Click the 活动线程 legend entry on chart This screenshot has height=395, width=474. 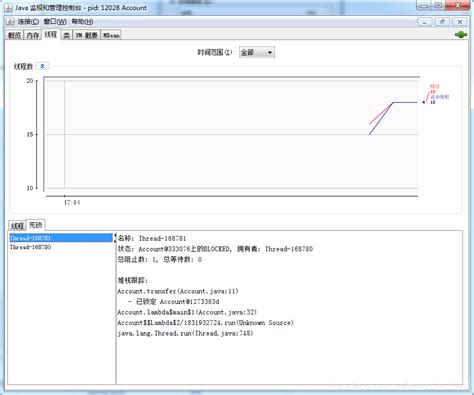439,97
